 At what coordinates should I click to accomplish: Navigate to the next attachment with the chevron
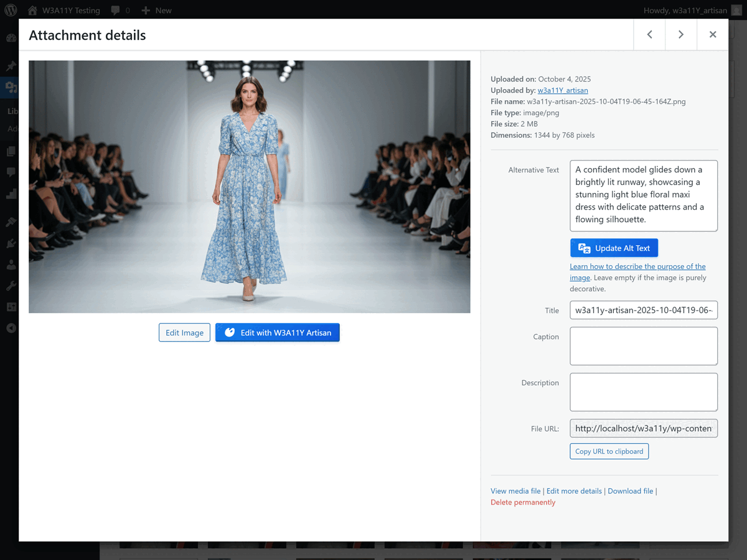click(x=680, y=34)
